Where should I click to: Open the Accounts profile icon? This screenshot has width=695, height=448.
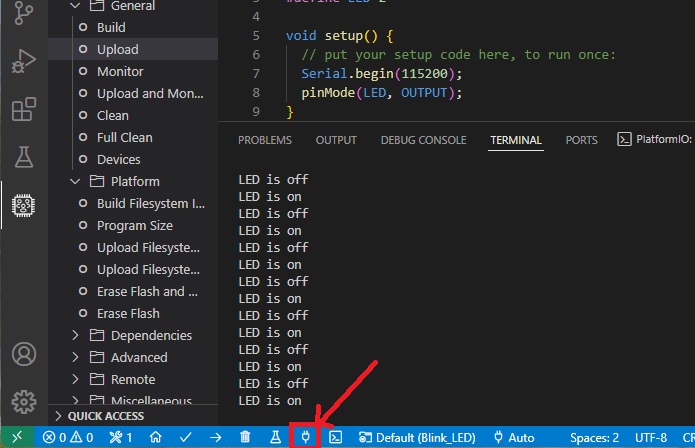tap(22, 356)
